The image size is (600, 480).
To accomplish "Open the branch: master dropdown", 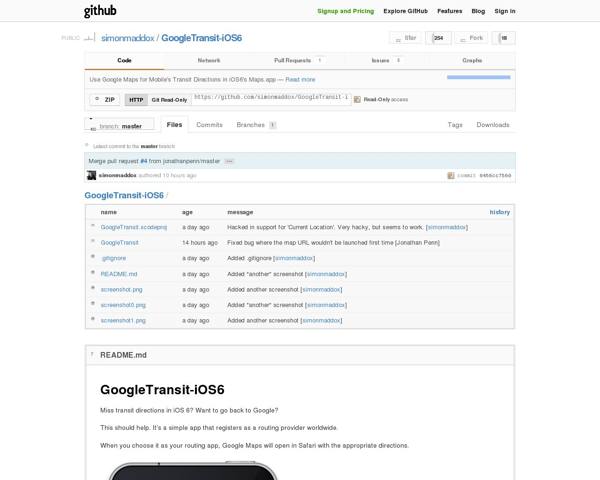I will (122, 127).
